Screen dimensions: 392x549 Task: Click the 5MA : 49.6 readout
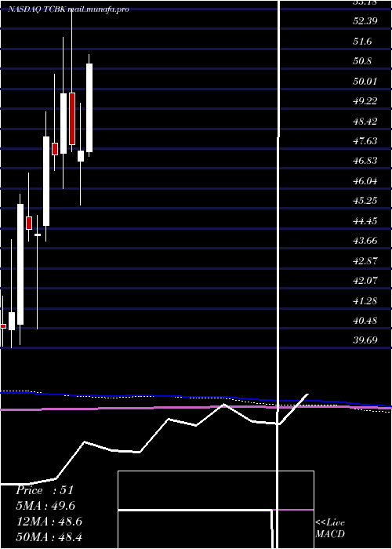click(x=45, y=506)
